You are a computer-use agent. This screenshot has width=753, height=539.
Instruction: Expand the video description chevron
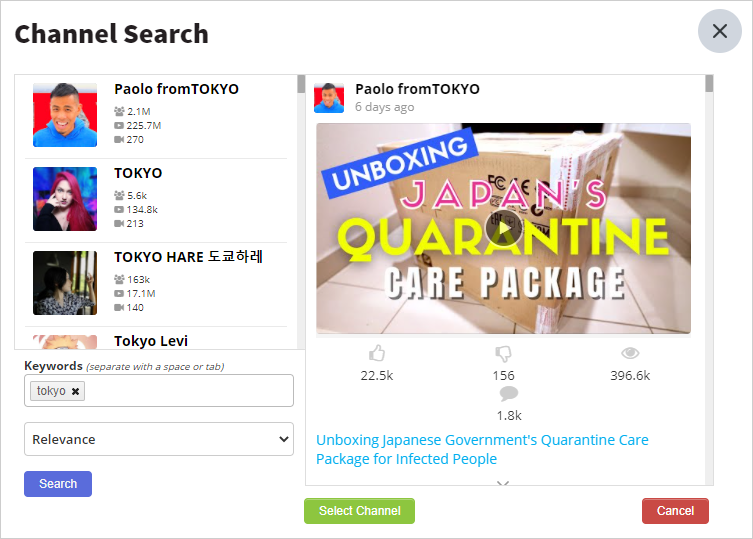click(503, 483)
